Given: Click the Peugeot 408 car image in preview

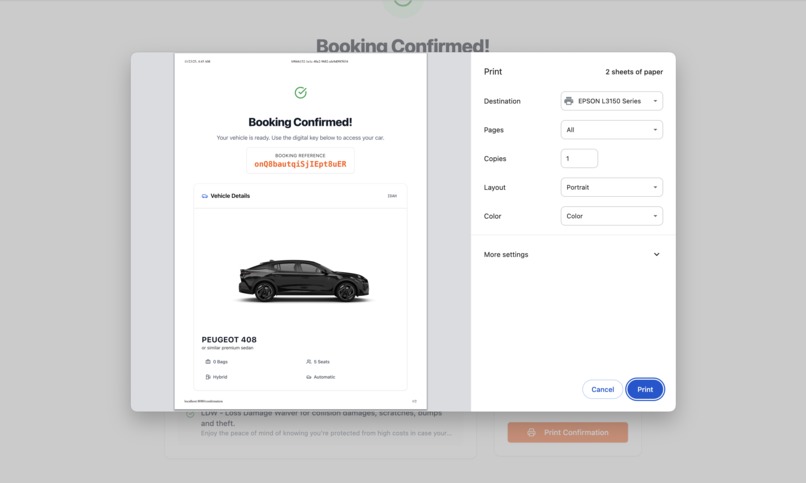Looking at the screenshot, I should click(303, 281).
